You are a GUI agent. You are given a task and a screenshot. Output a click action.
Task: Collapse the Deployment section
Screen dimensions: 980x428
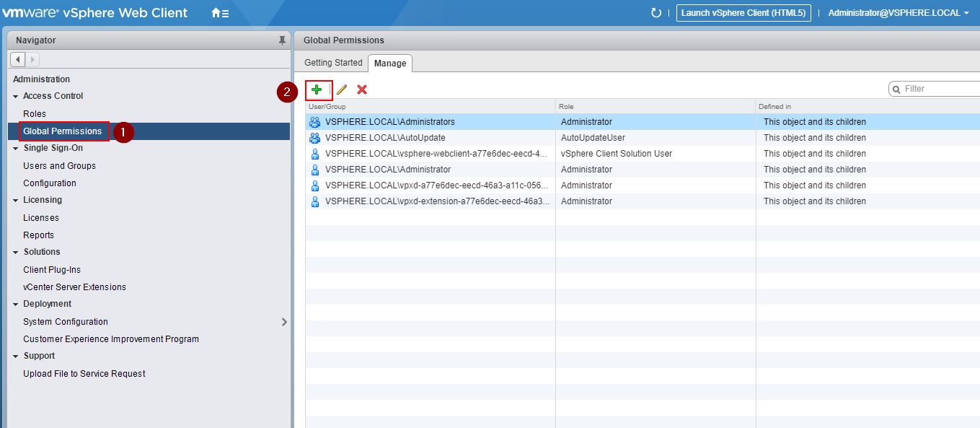pos(16,304)
